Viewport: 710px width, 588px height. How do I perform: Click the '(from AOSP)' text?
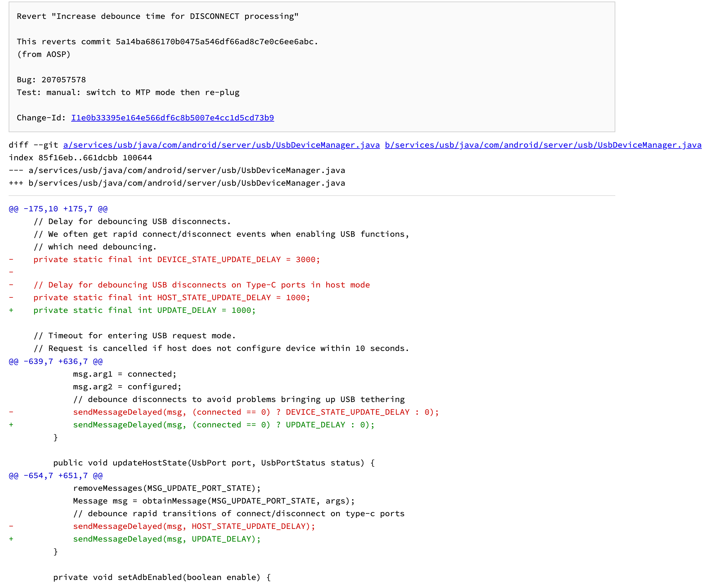44,54
